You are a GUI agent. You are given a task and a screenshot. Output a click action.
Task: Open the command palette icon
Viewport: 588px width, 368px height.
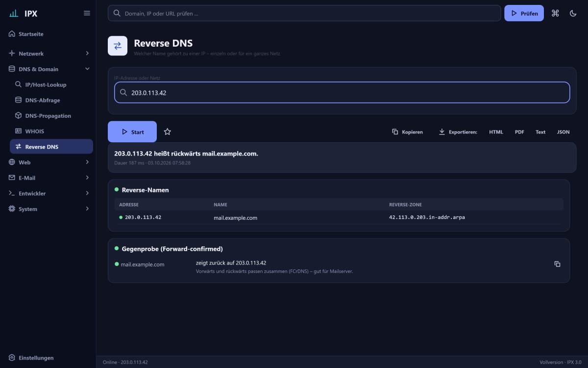coord(555,13)
